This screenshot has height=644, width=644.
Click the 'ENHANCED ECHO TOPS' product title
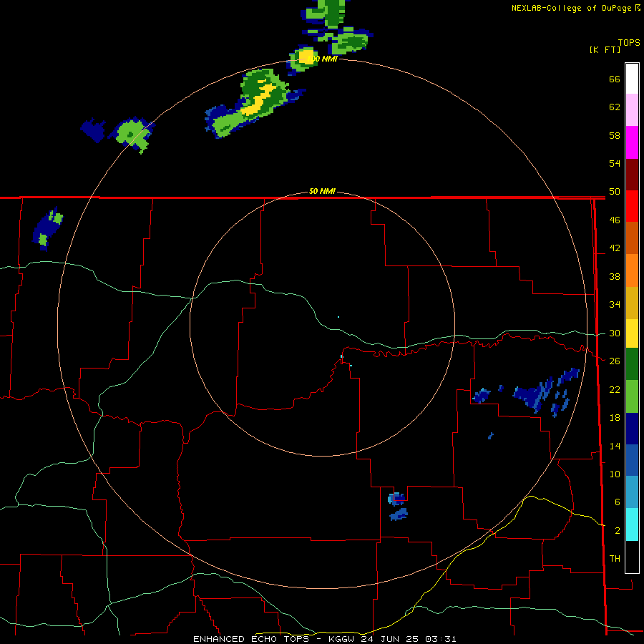(x=251, y=639)
